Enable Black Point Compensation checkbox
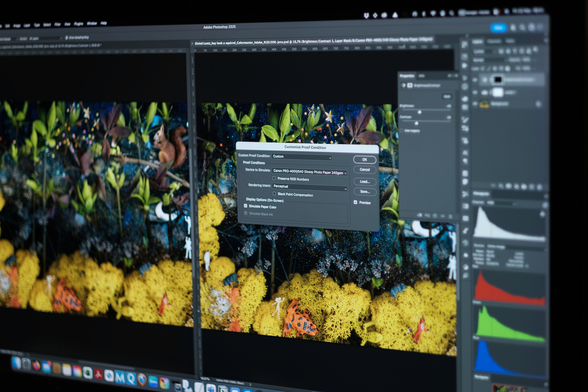 [274, 194]
